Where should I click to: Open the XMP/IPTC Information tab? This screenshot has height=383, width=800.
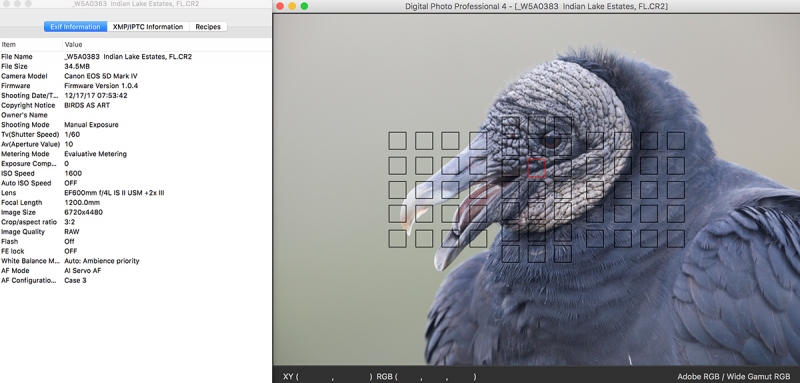pyautogui.click(x=148, y=27)
